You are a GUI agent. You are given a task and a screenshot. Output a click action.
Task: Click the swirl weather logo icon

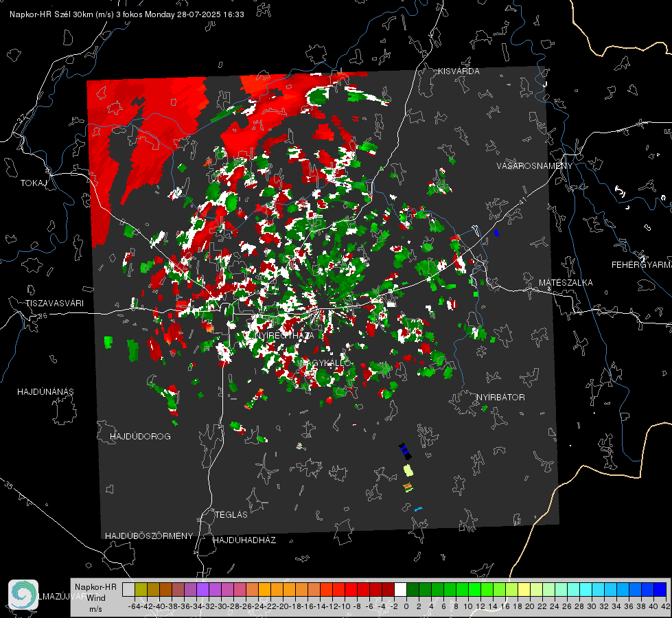pos(23,594)
